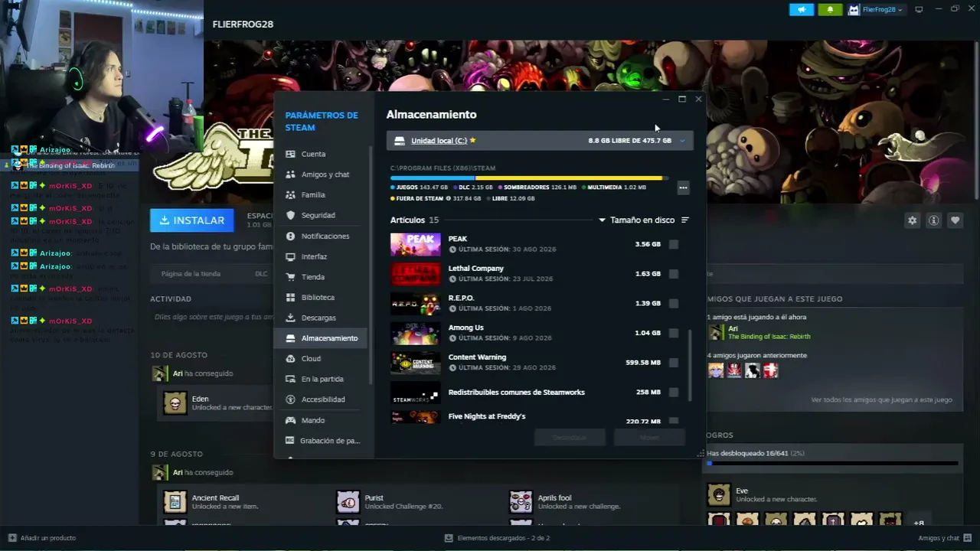Image resolution: width=980 pixels, height=551 pixels.
Task: Open game information icon
Action: point(933,220)
